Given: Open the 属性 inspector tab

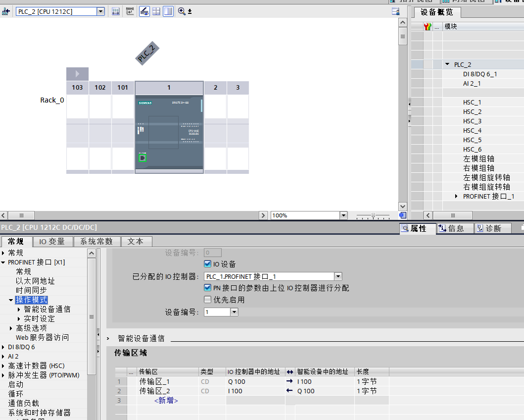Looking at the screenshot, I should [417, 228].
